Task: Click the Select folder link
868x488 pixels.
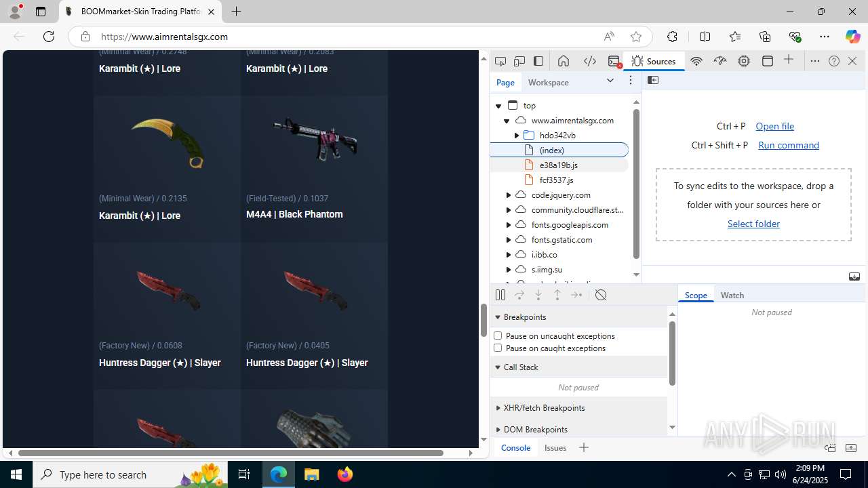Action: click(x=753, y=224)
